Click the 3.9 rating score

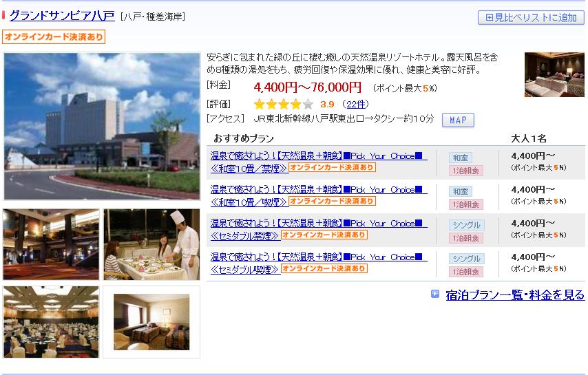tap(327, 105)
